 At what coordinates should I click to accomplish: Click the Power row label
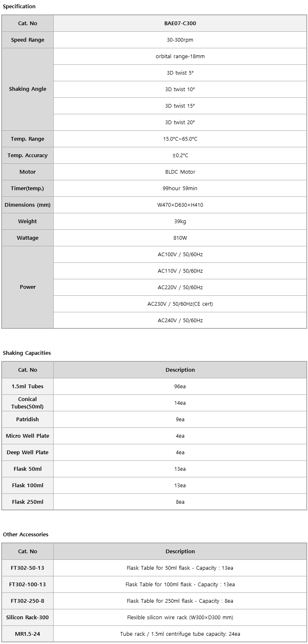[x=28, y=287]
